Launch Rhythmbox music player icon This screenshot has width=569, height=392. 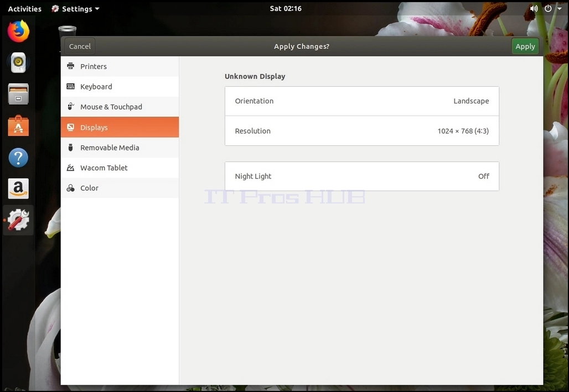pos(18,62)
